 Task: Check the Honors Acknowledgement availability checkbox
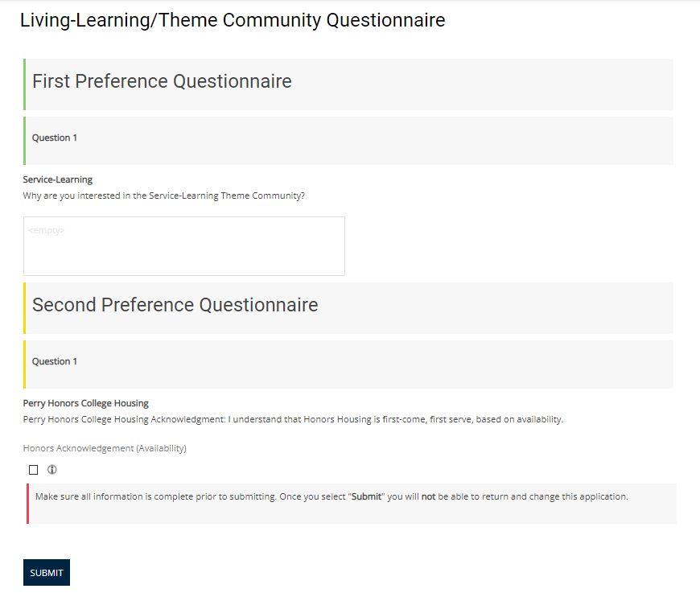tap(33, 470)
